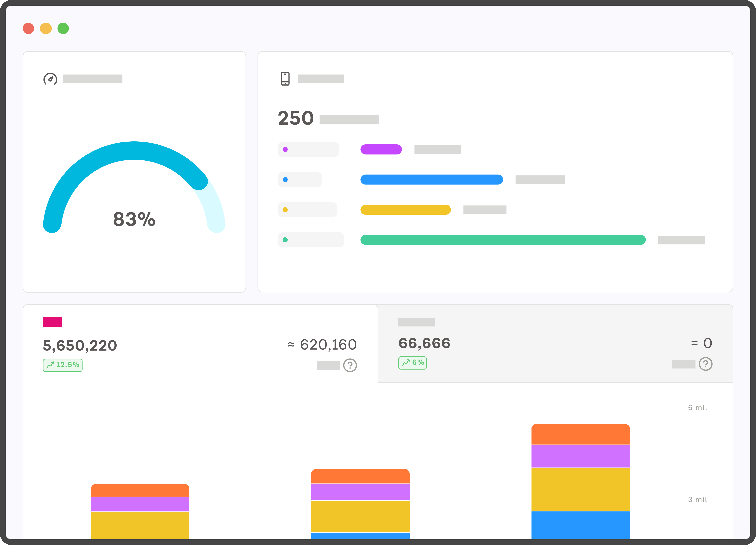756x545 pixels.
Task: Click purple segment of the middle bar
Action: point(360,492)
